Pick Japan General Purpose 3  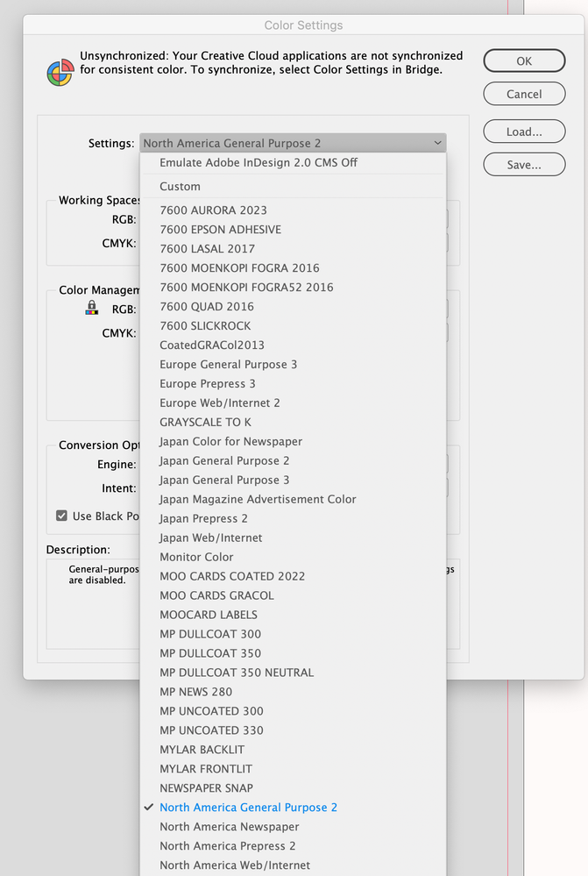pos(293,480)
